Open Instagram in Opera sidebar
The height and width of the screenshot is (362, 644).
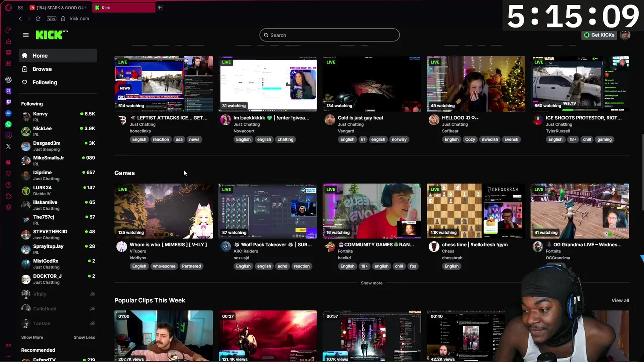point(8,135)
